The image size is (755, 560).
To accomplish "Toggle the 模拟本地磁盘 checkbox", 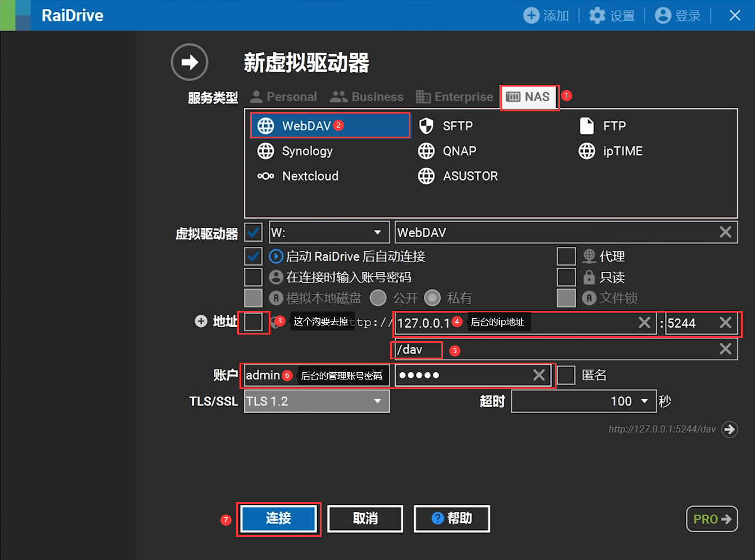I will [x=254, y=298].
